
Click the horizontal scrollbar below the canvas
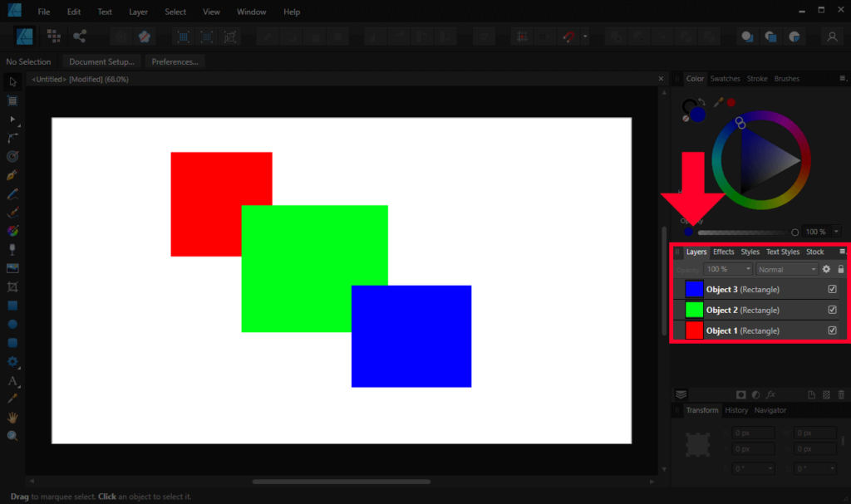341,481
